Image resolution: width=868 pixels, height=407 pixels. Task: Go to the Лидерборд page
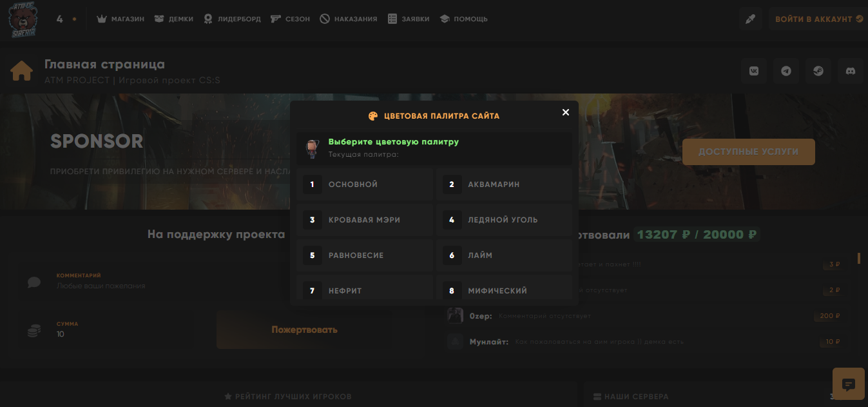(x=232, y=19)
